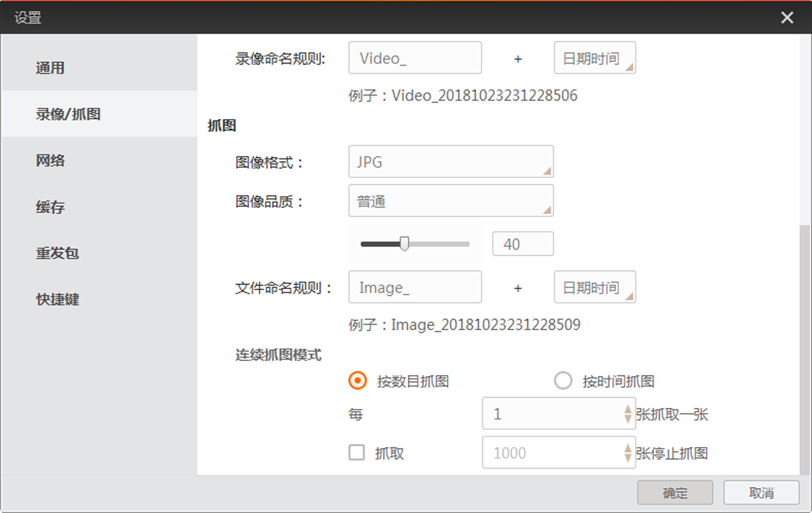Expand the 图像格式 JPG dropdown

pos(451,162)
